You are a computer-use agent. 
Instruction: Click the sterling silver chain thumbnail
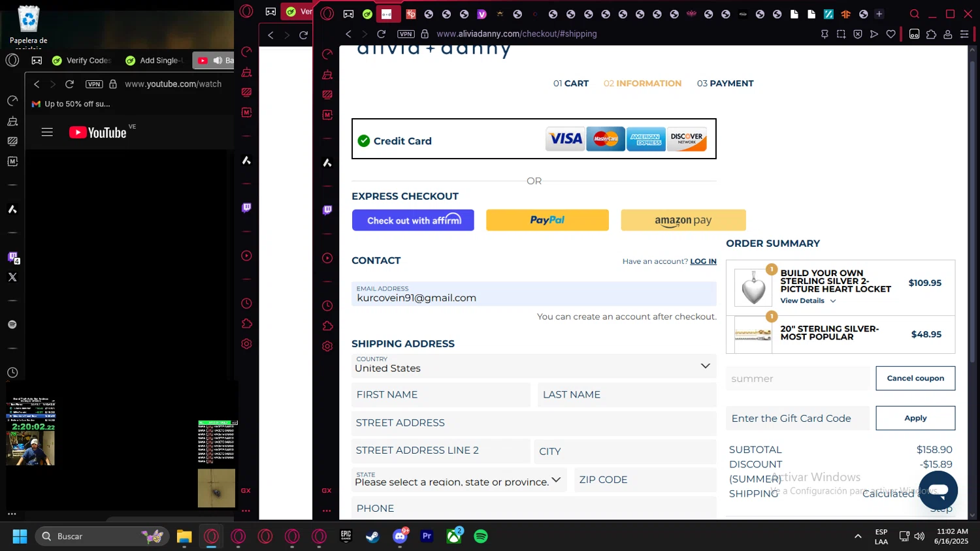753,334
